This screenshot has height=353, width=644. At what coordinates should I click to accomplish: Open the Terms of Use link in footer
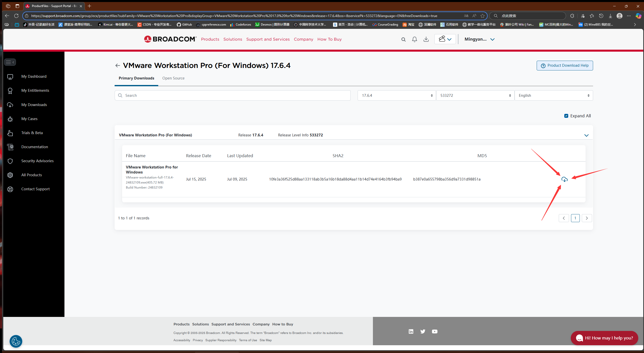tap(248, 340)
